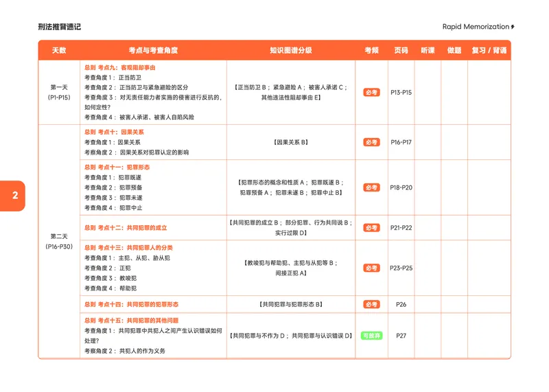Click the 必考 badge in the P23-P25 row
The image size is (549, 392).
[x=371, y=268]
